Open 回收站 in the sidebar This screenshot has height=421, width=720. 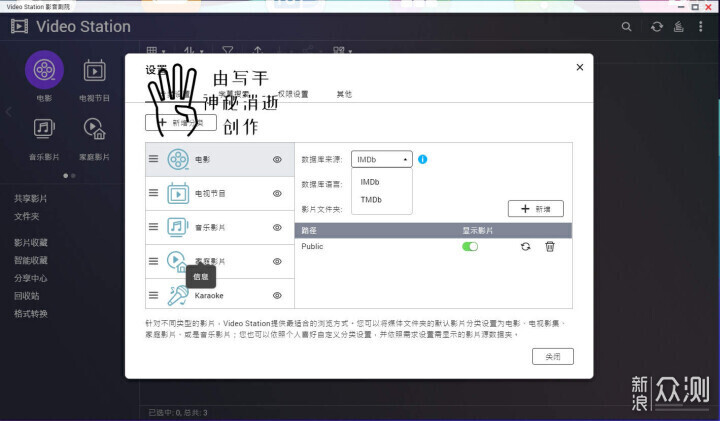pos(26,296)
